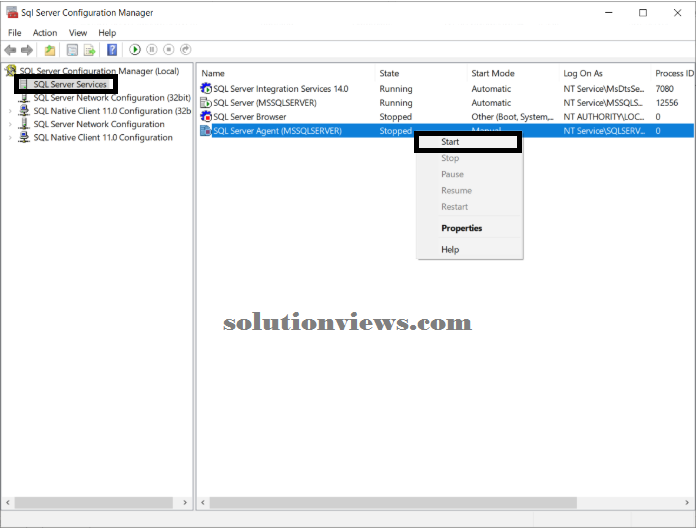Image resolution: width=697 pixels, height=528 pixels.
Task: Click the left pane horizontal scrollbar thumb
Action: [94, 502]
